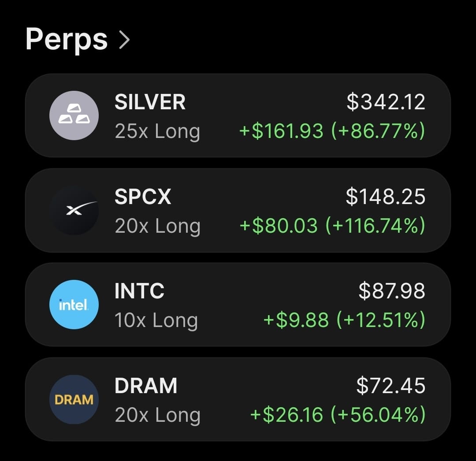The width and height of the screenshot is (476, 461).
Task: Click the 10x Long label on INTC
Action: [156, 321]
